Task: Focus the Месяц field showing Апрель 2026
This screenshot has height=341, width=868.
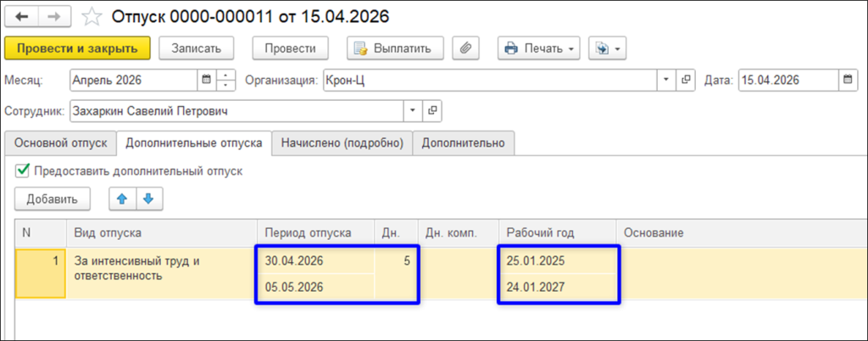Action: click(x=134, y=80)
